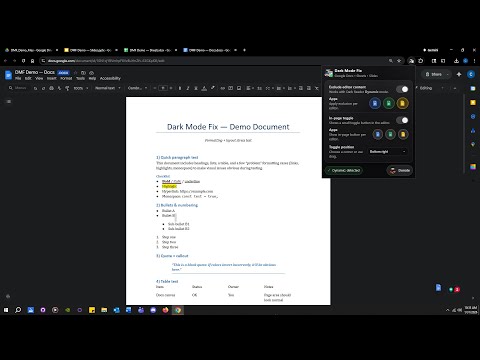Undo the last edit in Docs toolbar
This screenshot has width=480, height=360.
35,88
